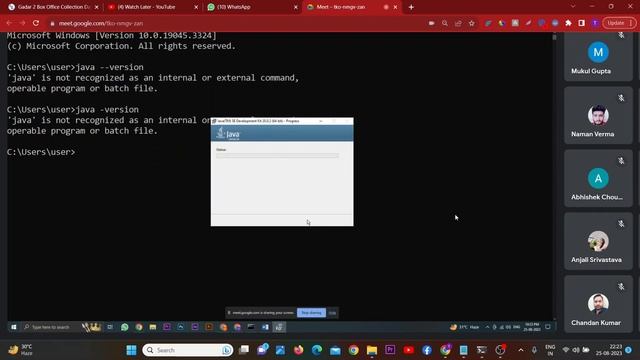Click the taskbar microphone tray icon
640x360 pixels.
tap(534, 350)
